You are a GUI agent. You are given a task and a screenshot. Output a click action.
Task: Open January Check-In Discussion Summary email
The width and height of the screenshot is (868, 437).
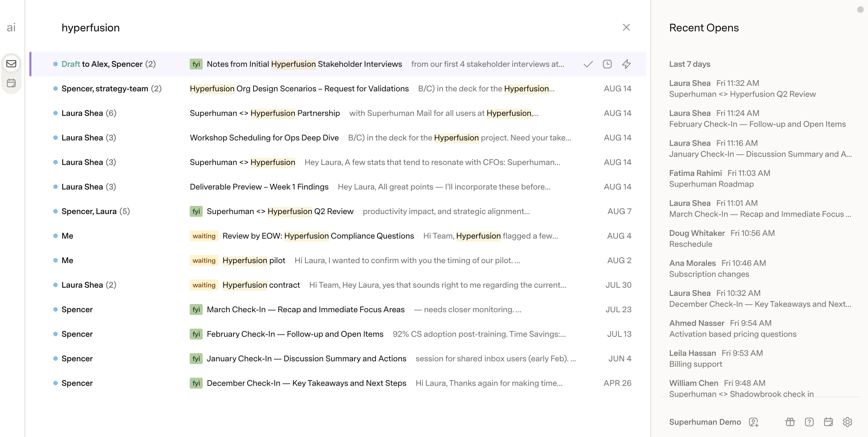[x=338, y=359]
